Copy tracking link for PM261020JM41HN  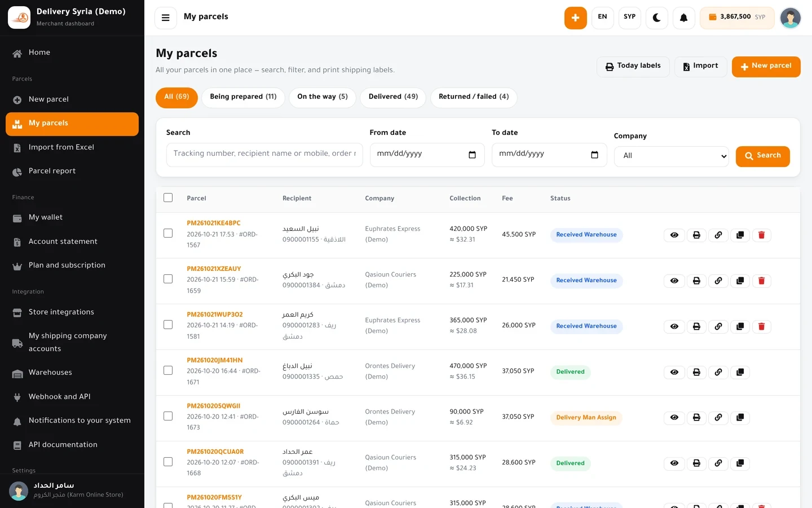(x=718, y=372)
